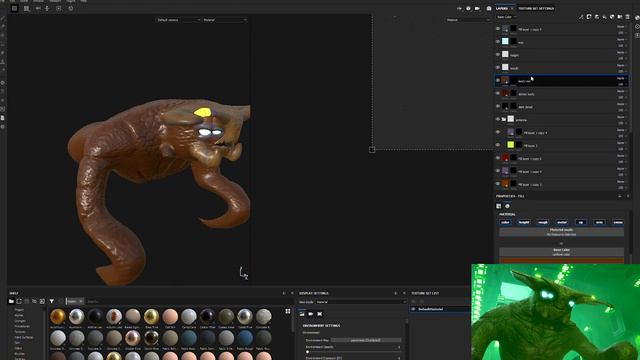The height and width of the screenshot is (360, 640).
Task: Toggle the color channel button in Properties
Action: pyautogui.click(x=505, y=222)
